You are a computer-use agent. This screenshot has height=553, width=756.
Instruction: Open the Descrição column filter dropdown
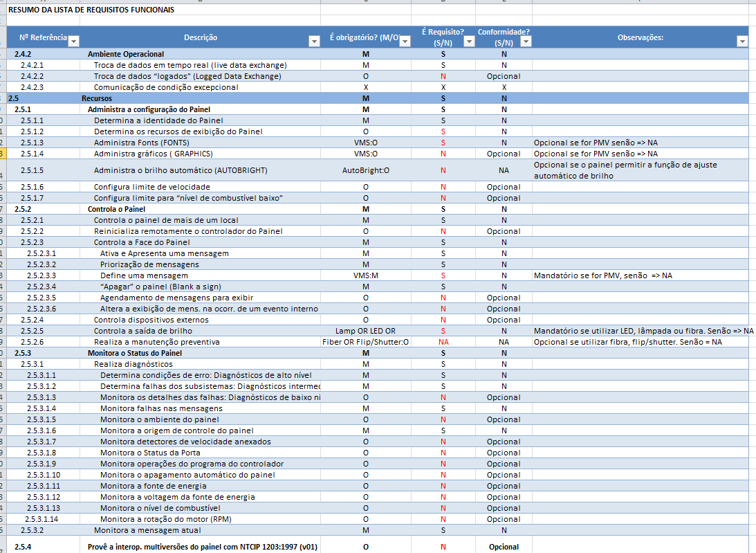coord(314,42)
